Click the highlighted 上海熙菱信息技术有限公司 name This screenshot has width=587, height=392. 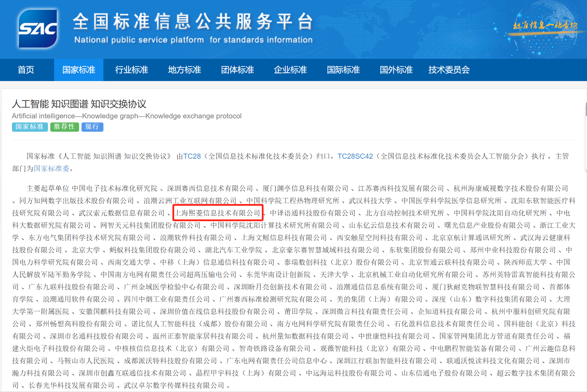tap(218, 212)
